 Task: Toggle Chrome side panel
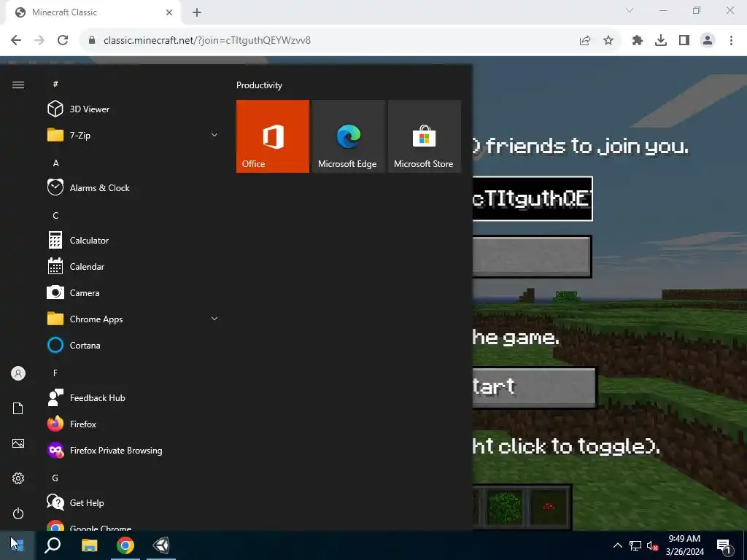pyautogui.click(x=684, y=41)
